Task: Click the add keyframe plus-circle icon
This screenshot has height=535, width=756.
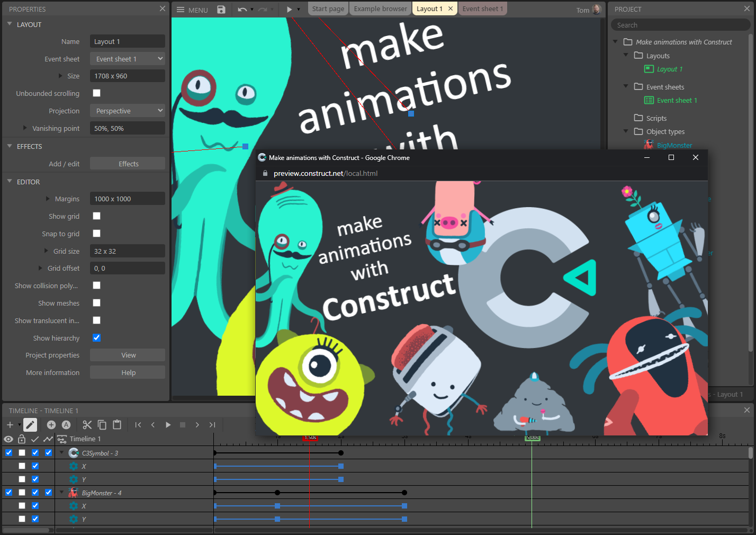Action: 51,424
